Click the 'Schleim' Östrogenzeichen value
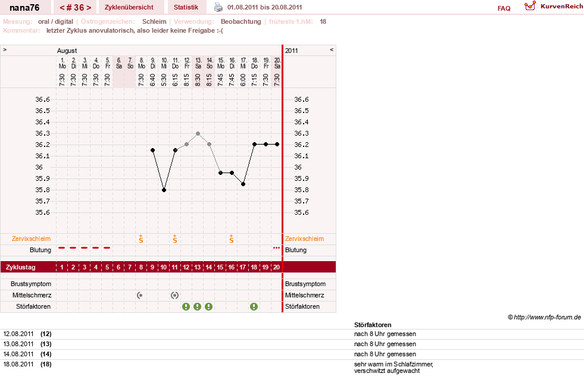 click(x=154, y=21)
